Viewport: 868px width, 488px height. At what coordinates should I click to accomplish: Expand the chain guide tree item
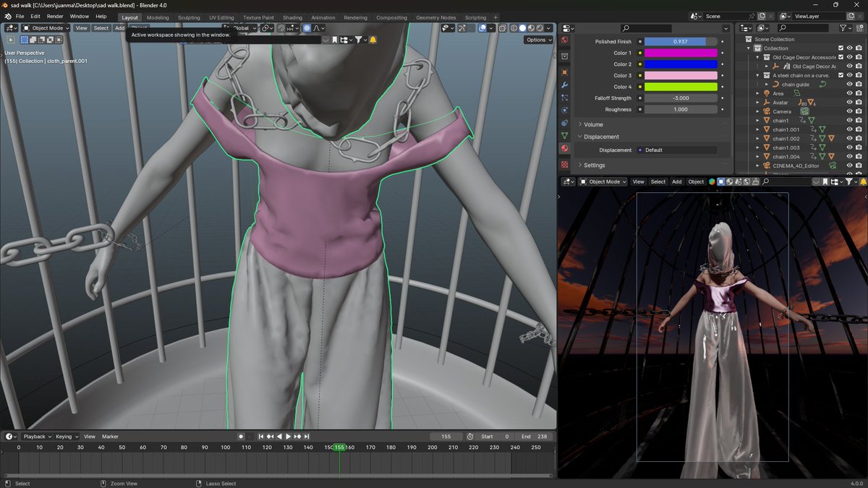coord(767,85)
